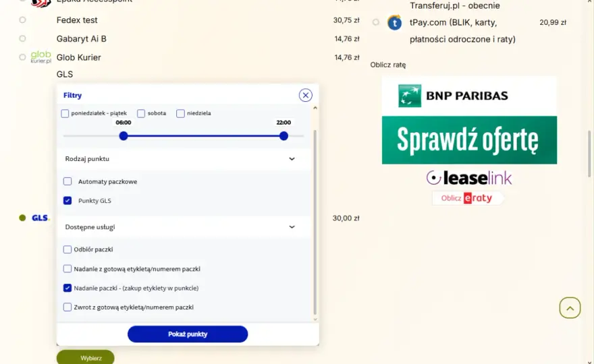Click the Fedex test label

point(77,20)
